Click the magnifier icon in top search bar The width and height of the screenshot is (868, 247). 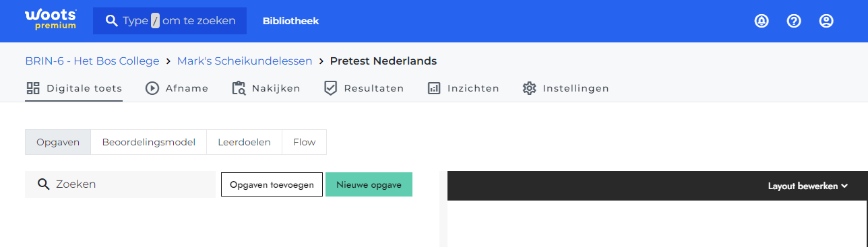pos(112,21)
